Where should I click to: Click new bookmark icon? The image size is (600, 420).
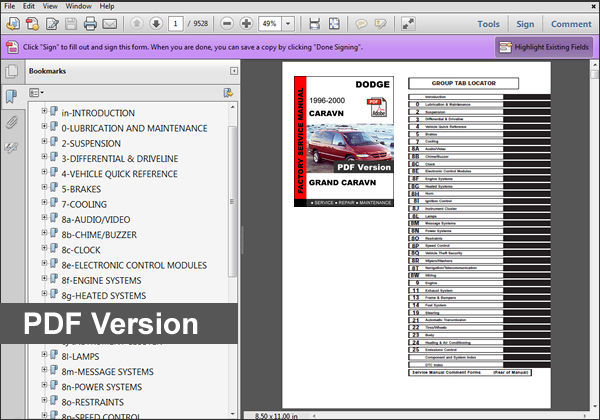pyautogui.click(x=228, y=93)
